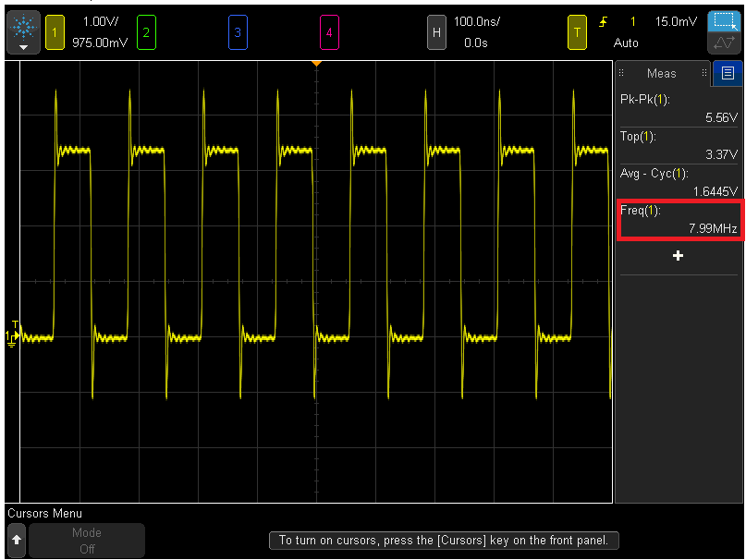Open the horizontal H settings button
The width and height of the screenshot is (746, 560).
click(436, 32)
